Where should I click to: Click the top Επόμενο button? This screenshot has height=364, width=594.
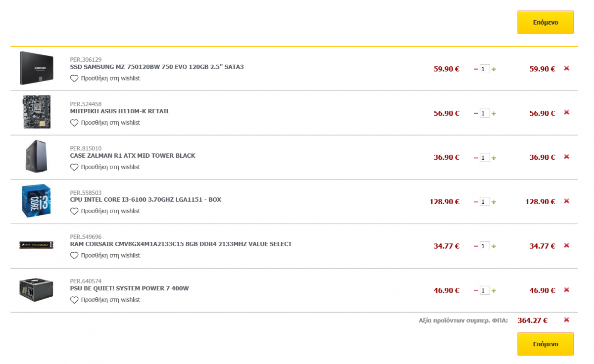tap(545, 22)
